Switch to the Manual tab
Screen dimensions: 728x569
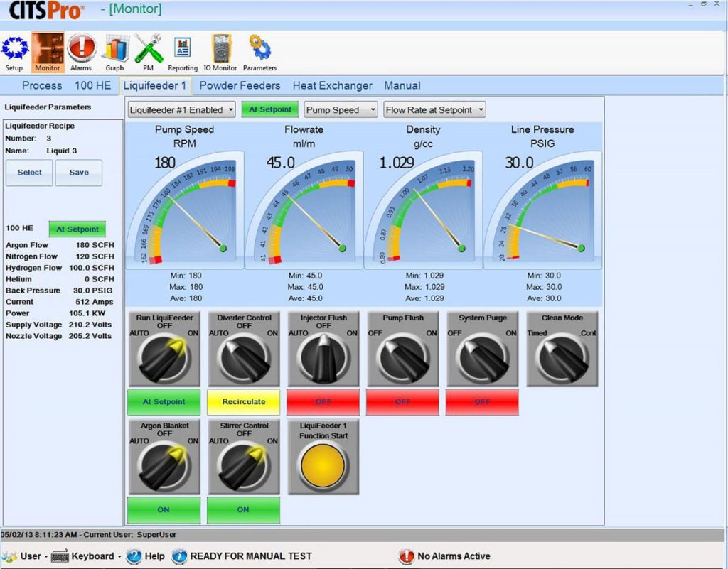tap(402, 85)
